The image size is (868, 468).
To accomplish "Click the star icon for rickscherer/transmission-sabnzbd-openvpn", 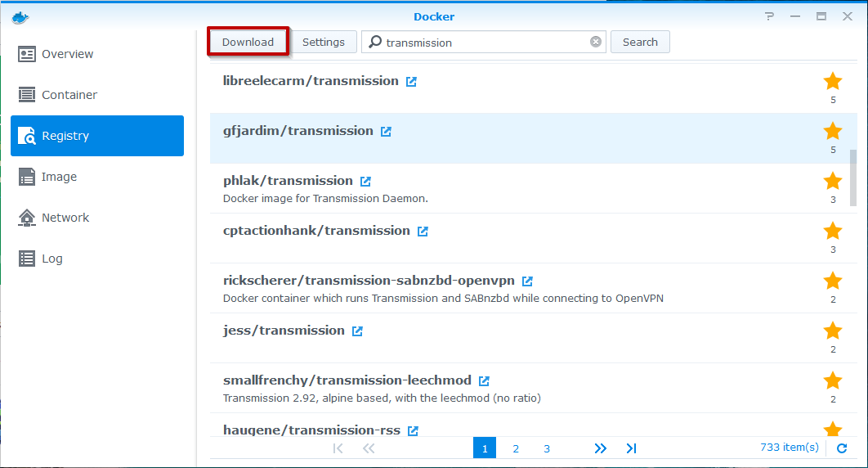I will [x=833, y=281].
